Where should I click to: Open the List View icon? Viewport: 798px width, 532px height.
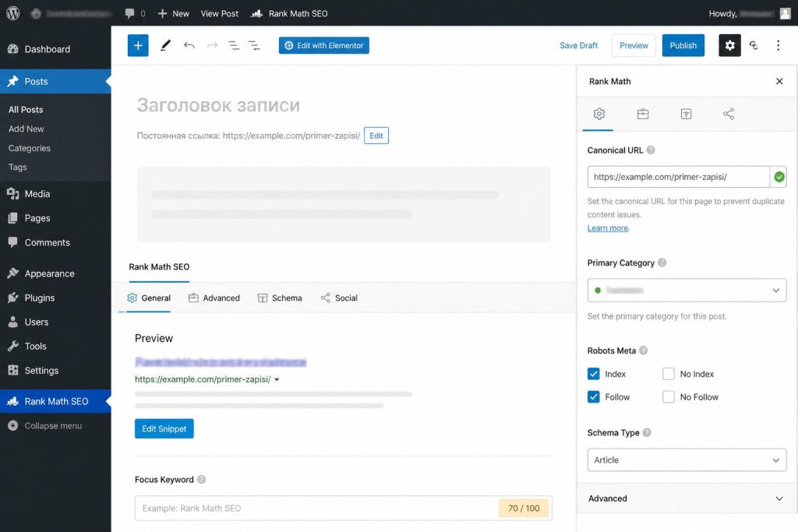click(254, 45)
